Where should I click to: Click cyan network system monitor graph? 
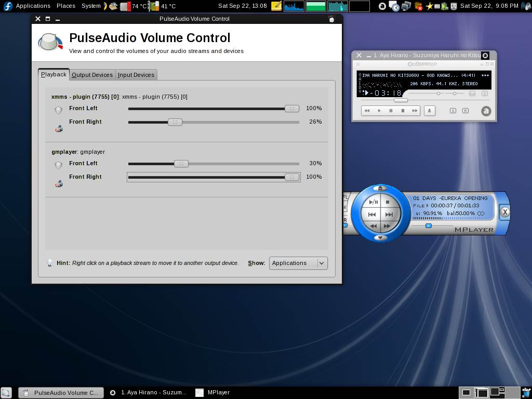click(x=338, y=6)
